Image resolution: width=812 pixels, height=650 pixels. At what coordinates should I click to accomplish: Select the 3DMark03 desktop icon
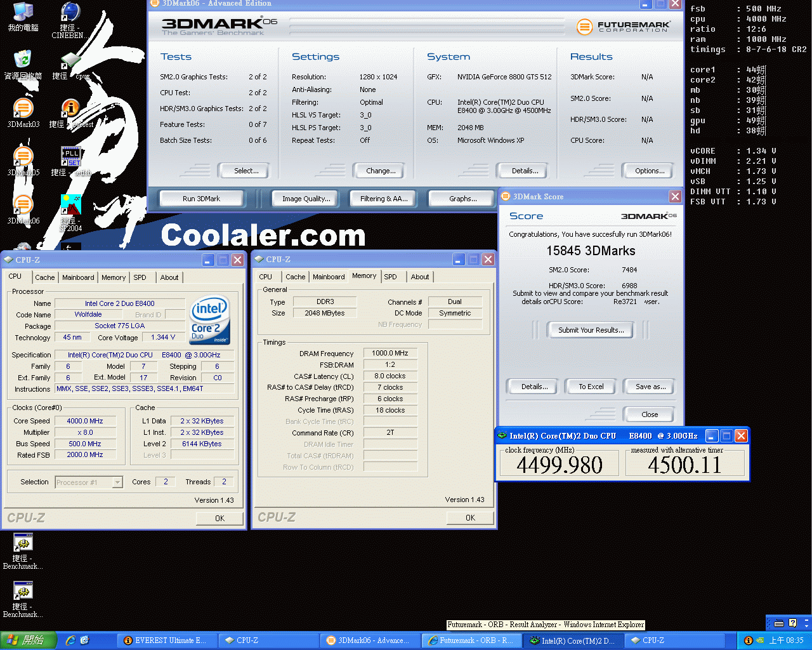point(23,113)
